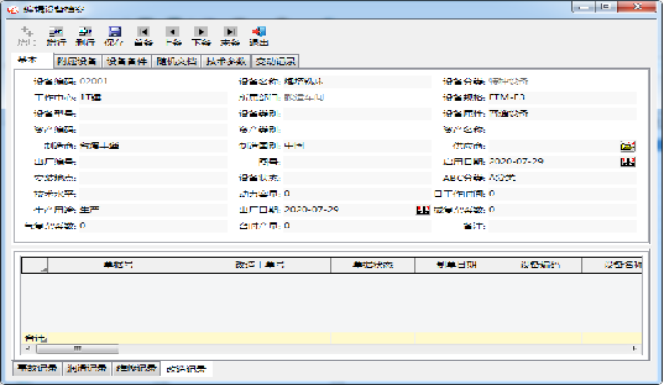
Task: Click the production purpose field showing 生产
Action: [x=152, y=210]
